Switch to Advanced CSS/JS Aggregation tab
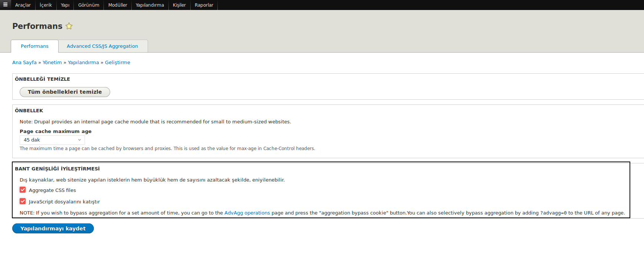 pos(102,46)
